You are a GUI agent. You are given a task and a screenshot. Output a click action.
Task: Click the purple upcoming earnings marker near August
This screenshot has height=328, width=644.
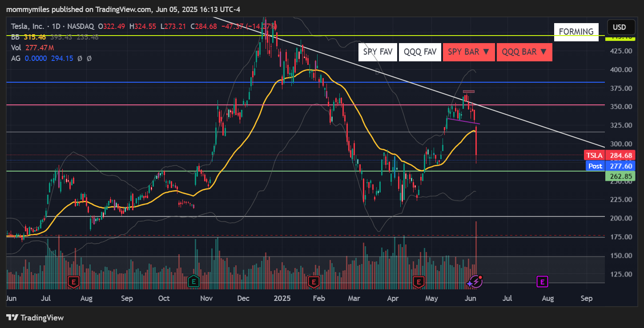(542, 281)
